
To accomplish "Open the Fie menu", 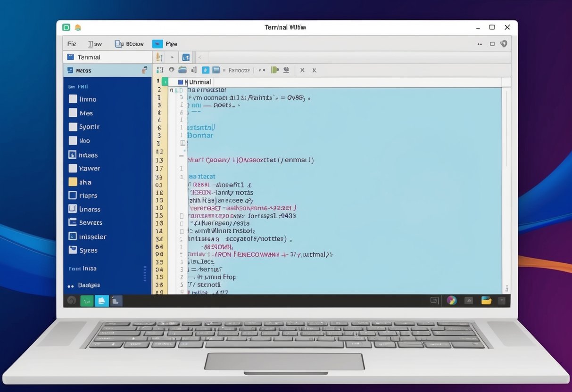I will click(71, 43).
